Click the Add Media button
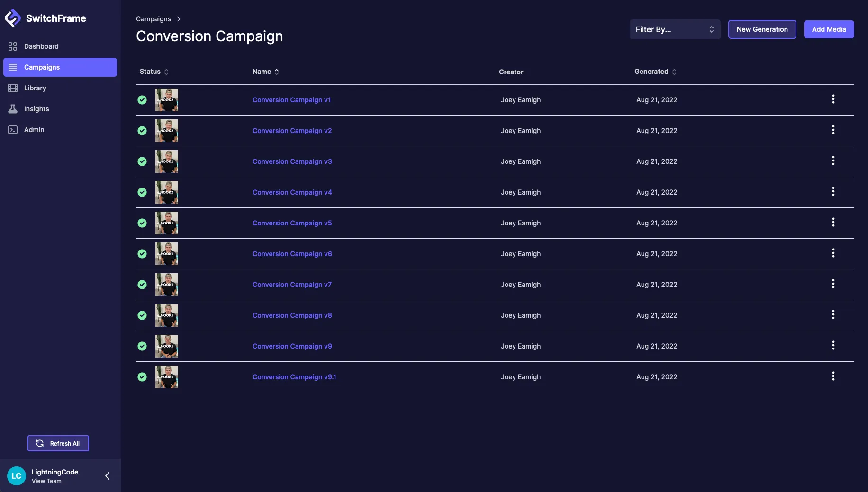This screenshot has height=492, width=868. tap(829, 29)
